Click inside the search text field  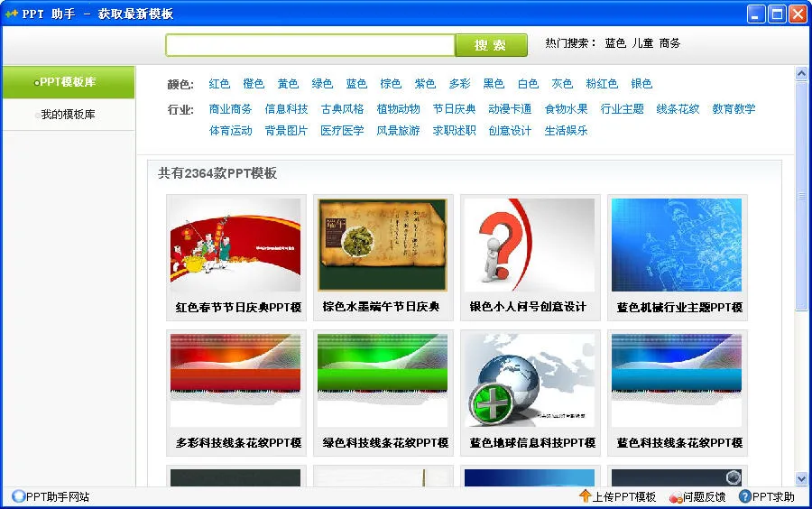pos(309,45)
